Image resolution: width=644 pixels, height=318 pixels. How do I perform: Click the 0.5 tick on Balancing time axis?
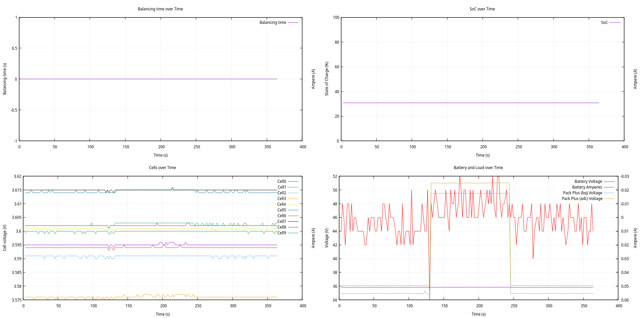coord(14,48)
